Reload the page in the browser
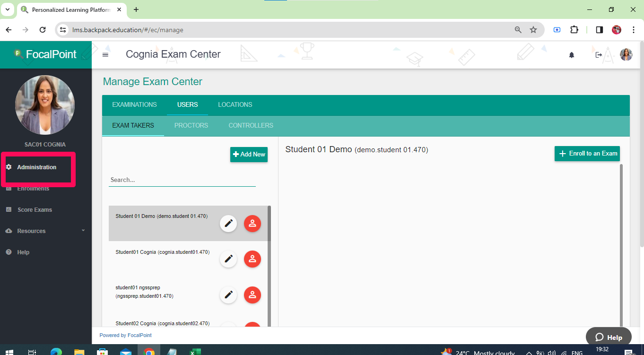 [x=43, y=30]
